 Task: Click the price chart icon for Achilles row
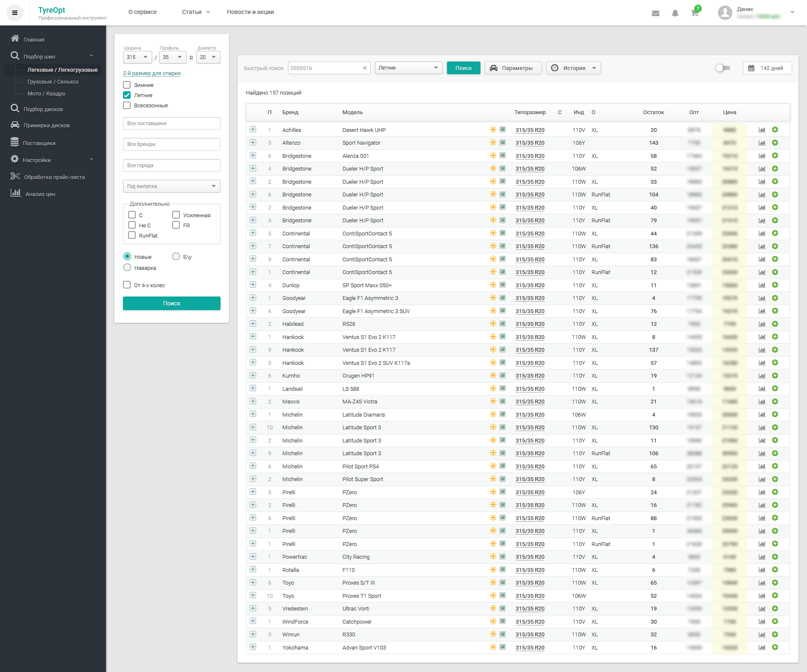pyautogui.click(x=762, y=130)
